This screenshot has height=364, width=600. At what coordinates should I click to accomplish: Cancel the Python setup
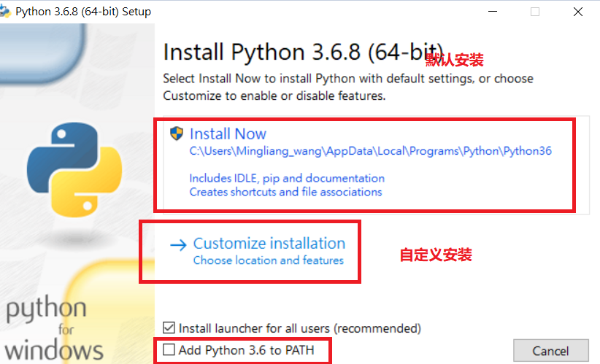[550, 351]
